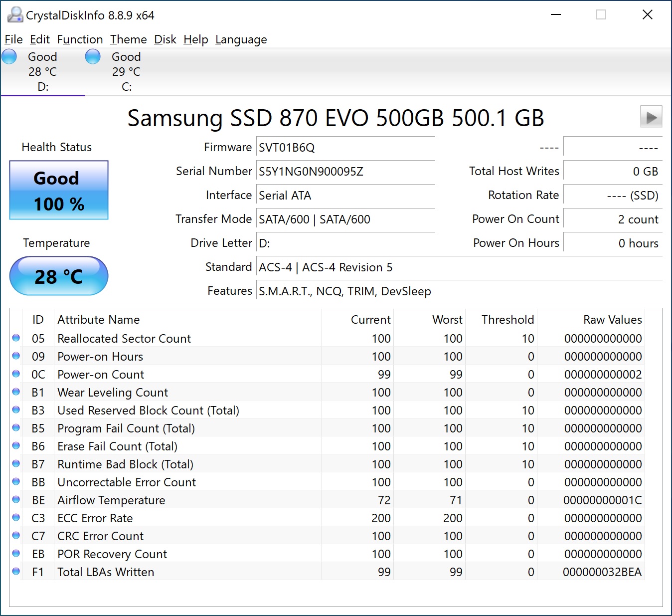This screenshot has height=616, width=672.
Task: Open the File menu
Action: pos(13,39)
